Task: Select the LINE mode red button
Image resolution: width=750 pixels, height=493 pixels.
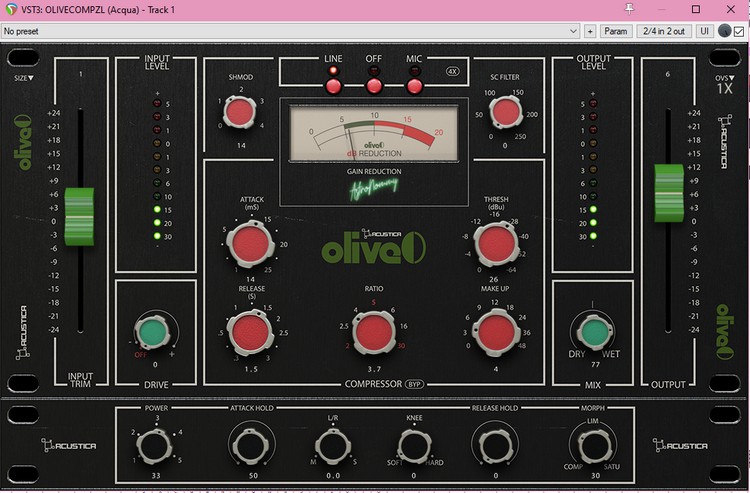Action: pyautogui.click(x=333, y=87)
